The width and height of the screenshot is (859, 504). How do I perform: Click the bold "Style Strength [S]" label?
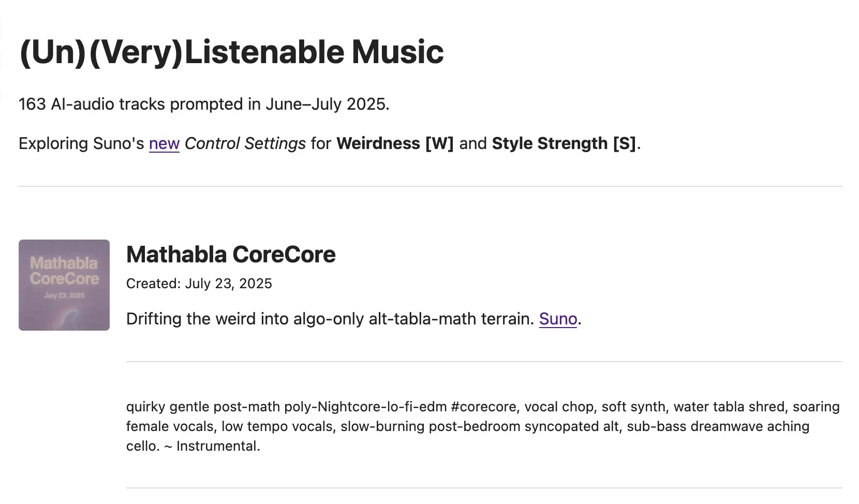pyautogui.click(x=564, y=143)
